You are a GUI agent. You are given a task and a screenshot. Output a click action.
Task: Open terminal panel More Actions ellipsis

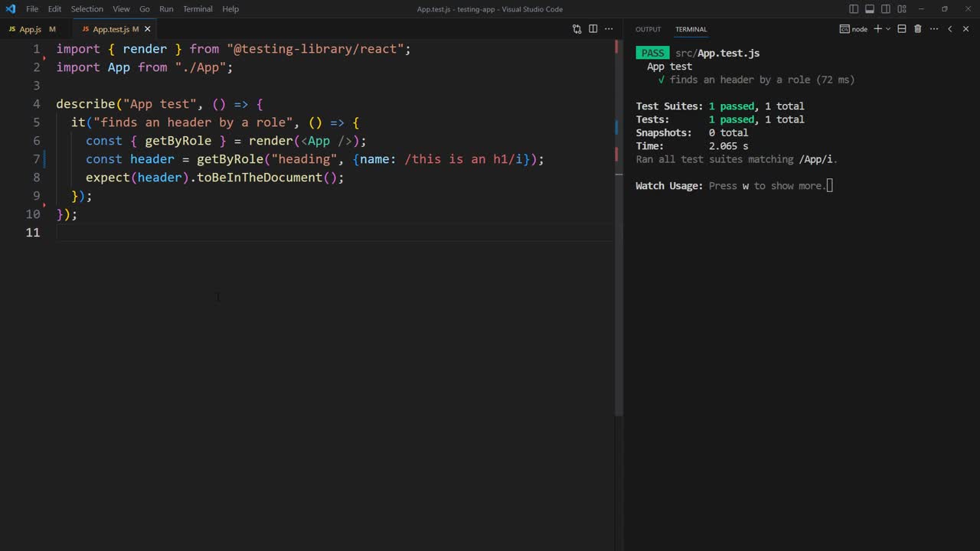[x=933, y=29]
